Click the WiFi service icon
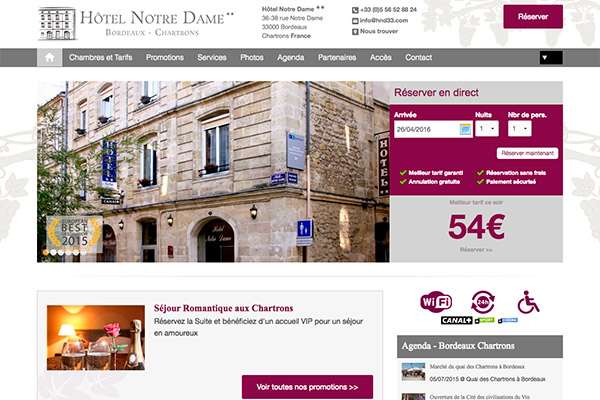This screenshot has height=400, width=600. click(x=436, y=302)
